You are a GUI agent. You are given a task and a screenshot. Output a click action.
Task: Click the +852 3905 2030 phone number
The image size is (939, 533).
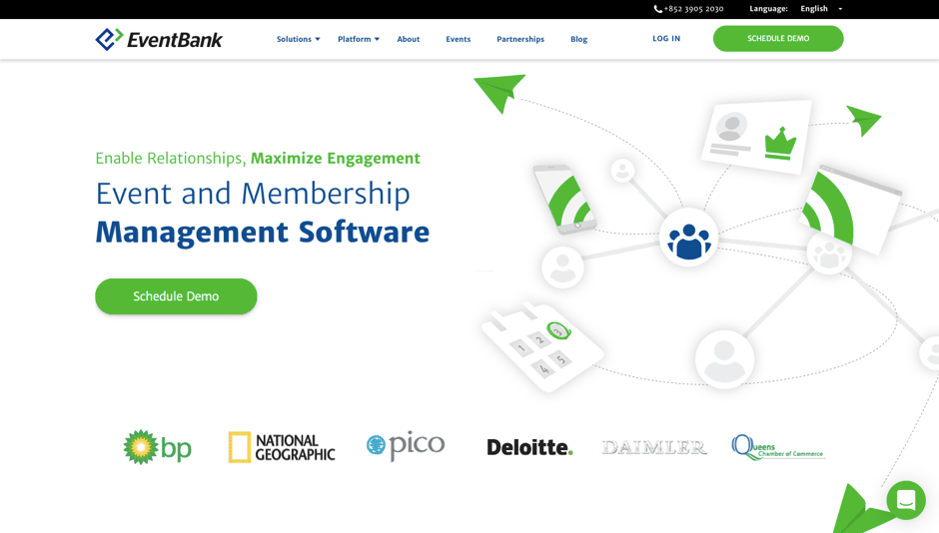pos(693,9)
